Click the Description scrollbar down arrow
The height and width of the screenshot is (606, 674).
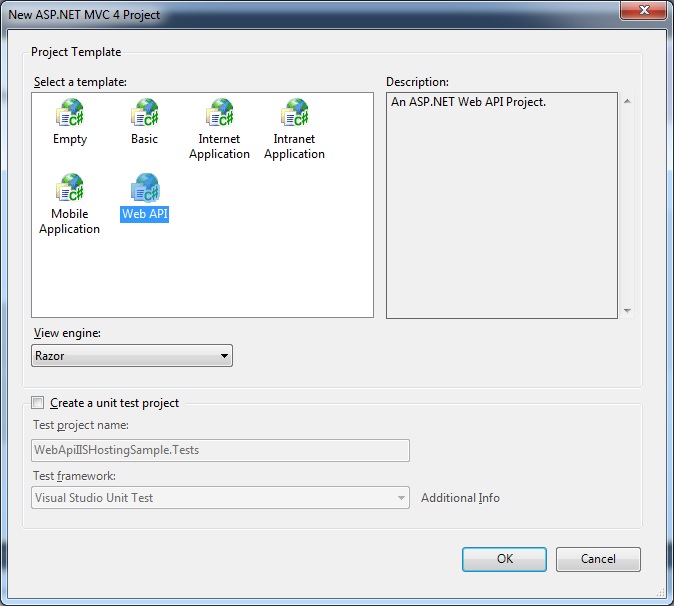(x=627, y=310)
